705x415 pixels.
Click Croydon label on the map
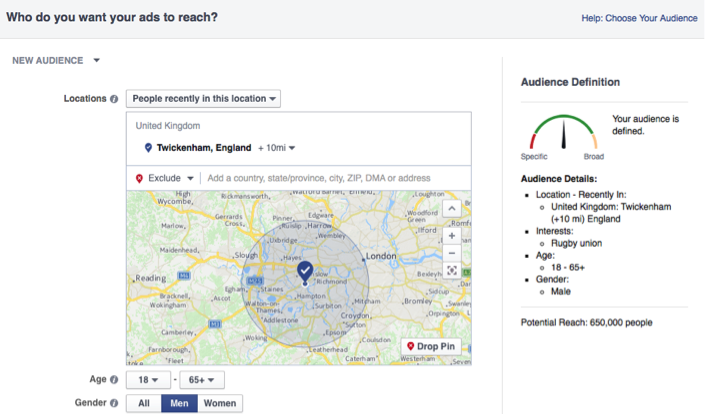click(x=354, y=316)
